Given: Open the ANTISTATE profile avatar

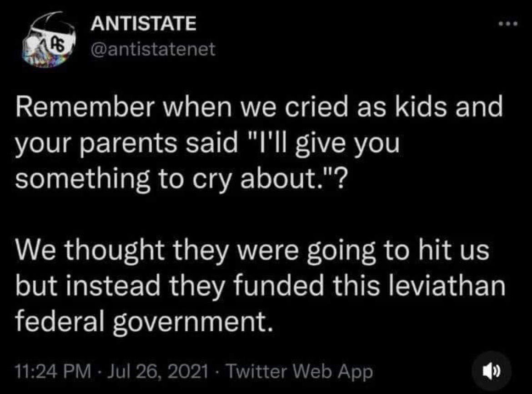Looking at the screenshot, I should coord(50,40).
